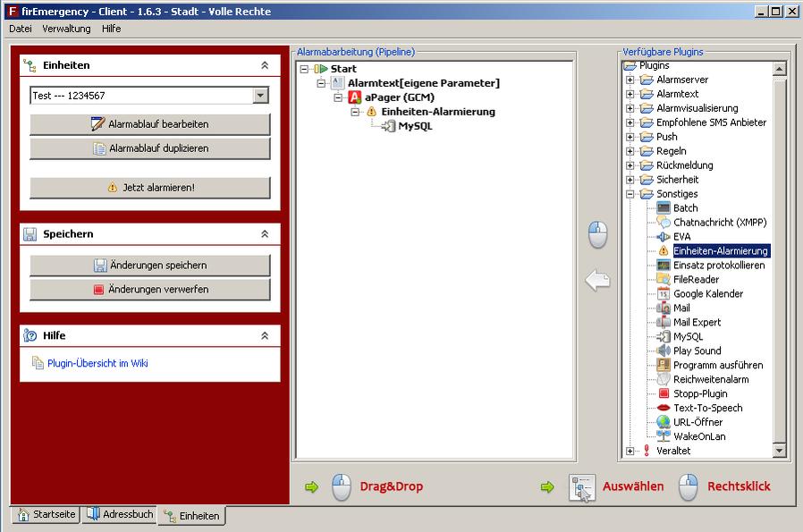This screenshot has width=803, height=532.
Task: Select the Stopp-Plugin red icon
Action: pos(664,394)
